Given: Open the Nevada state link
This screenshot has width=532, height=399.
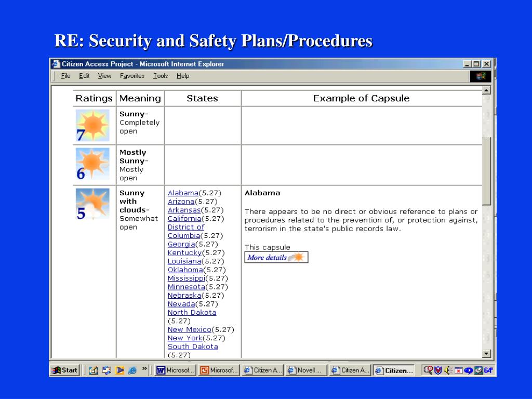Looking at the screenshot, I should 181,303.
